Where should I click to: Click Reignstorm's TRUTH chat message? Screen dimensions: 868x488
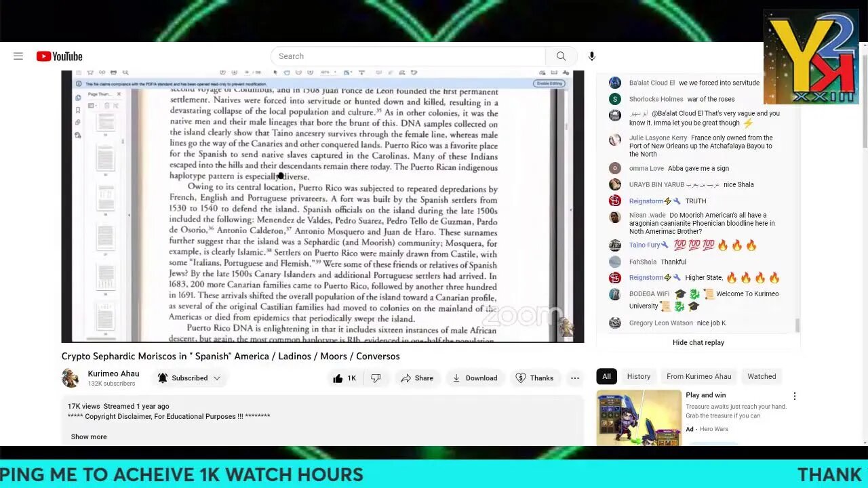point(695,201)
